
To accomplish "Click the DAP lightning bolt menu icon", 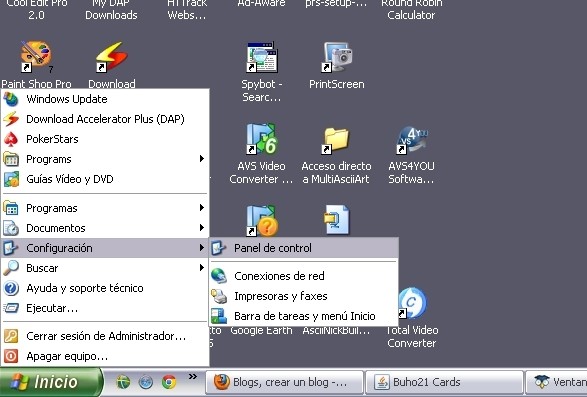I will coord(11,119).
